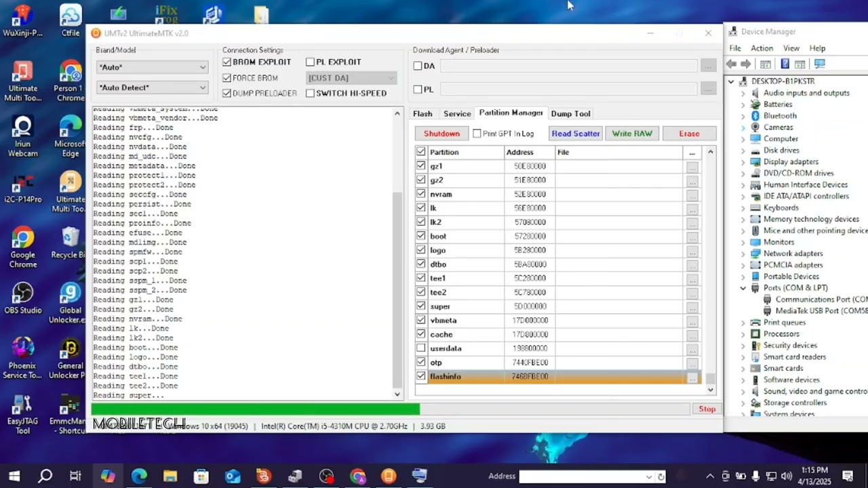Screen dimensions: 868x488
Task: Enable the DA checkbox
Action: 418,66
